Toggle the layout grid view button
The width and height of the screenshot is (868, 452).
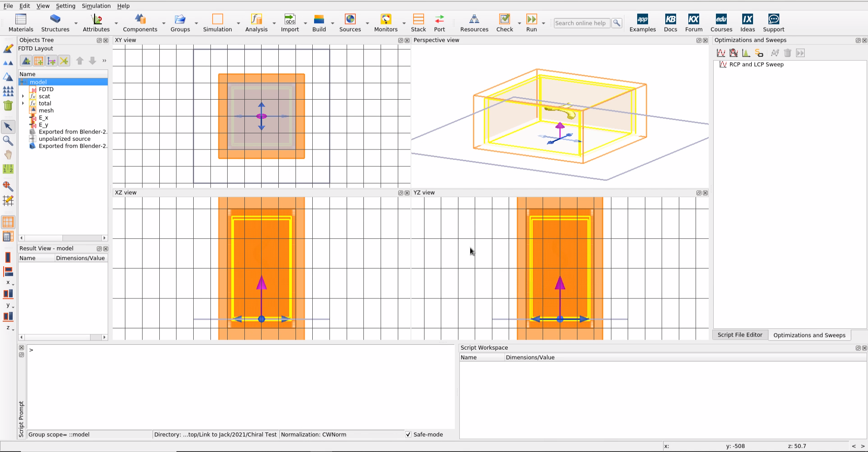[8, 222]
